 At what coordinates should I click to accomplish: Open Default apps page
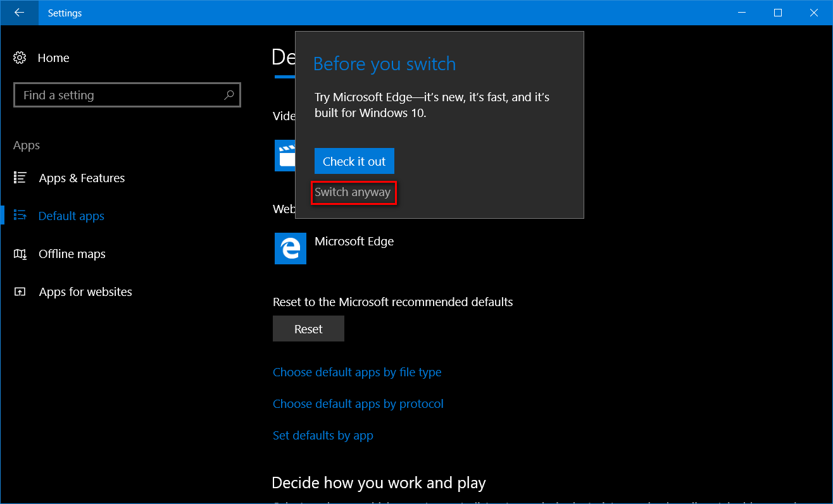(71, 216)
